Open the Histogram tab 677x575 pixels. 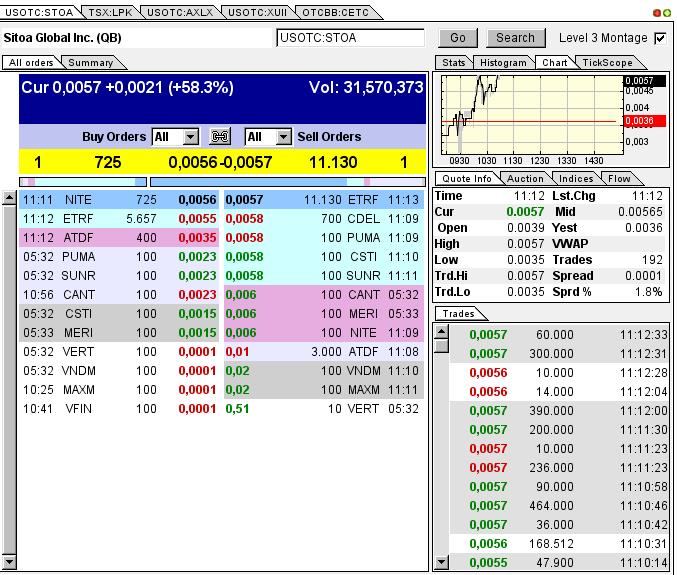pos(503,63)
